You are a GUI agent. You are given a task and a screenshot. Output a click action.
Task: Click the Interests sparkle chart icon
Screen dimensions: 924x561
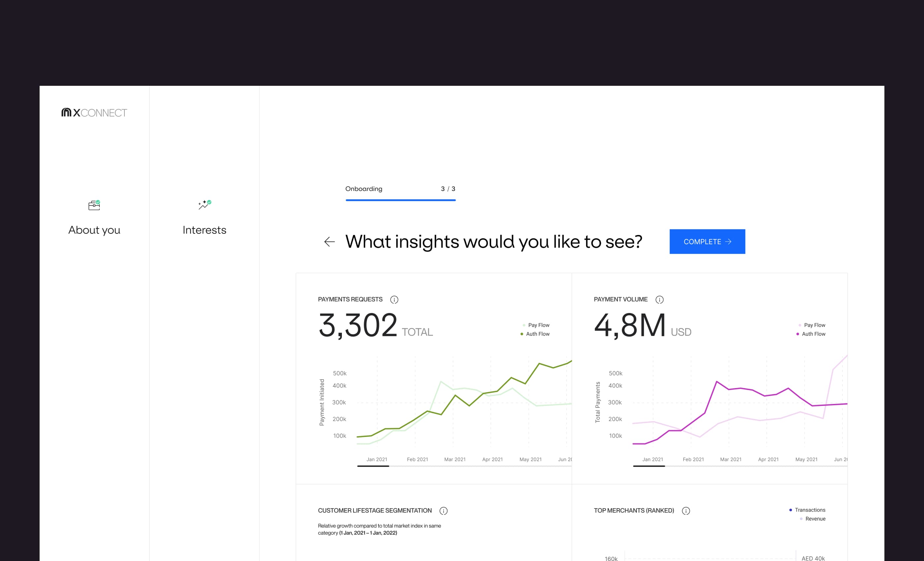(204, 205)
